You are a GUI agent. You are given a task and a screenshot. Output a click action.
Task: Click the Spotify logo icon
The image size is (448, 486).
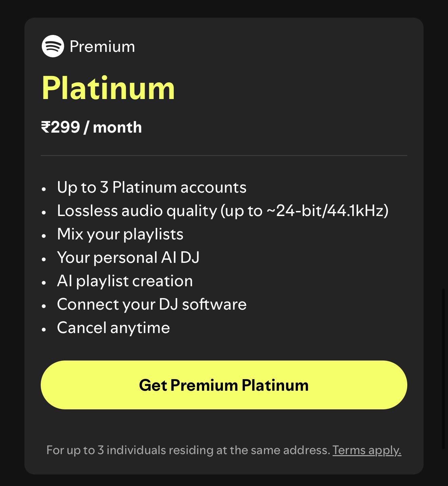pyautogui.click(x=53, y=46)
